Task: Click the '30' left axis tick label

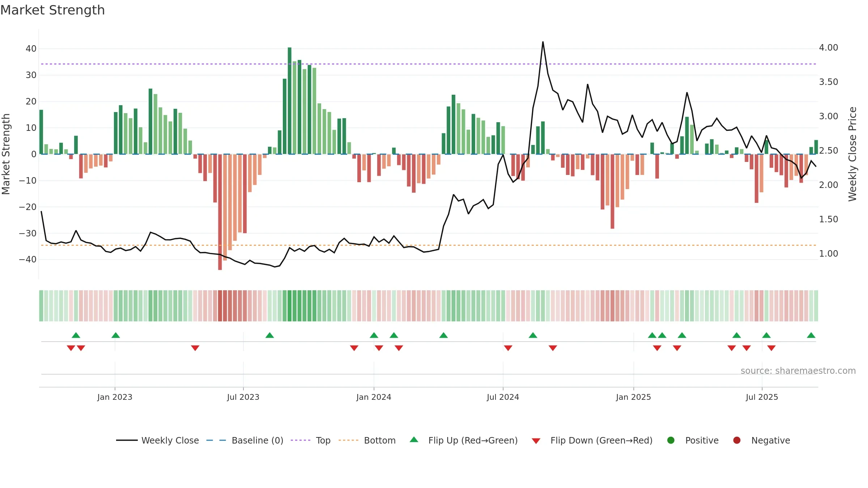Action: pos(31,75)
